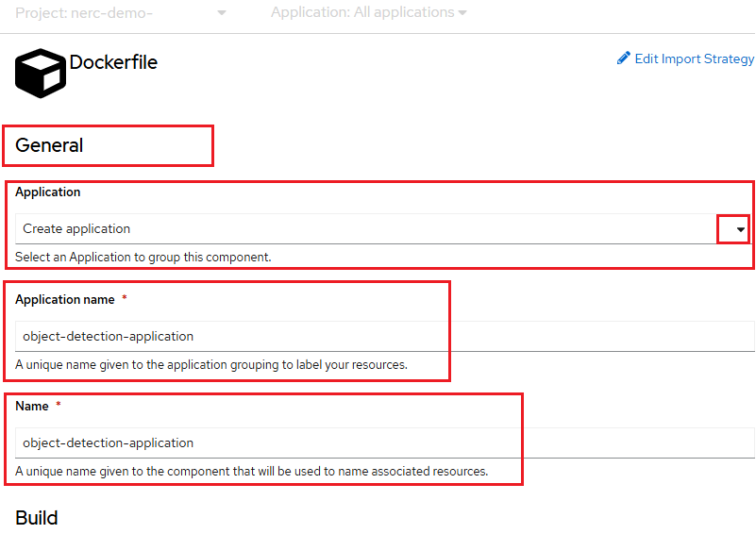The width and height of the screenshot is (756, 534).
Task: Click the red asterisk beside Application name
Action: click(x=125, y=298)
